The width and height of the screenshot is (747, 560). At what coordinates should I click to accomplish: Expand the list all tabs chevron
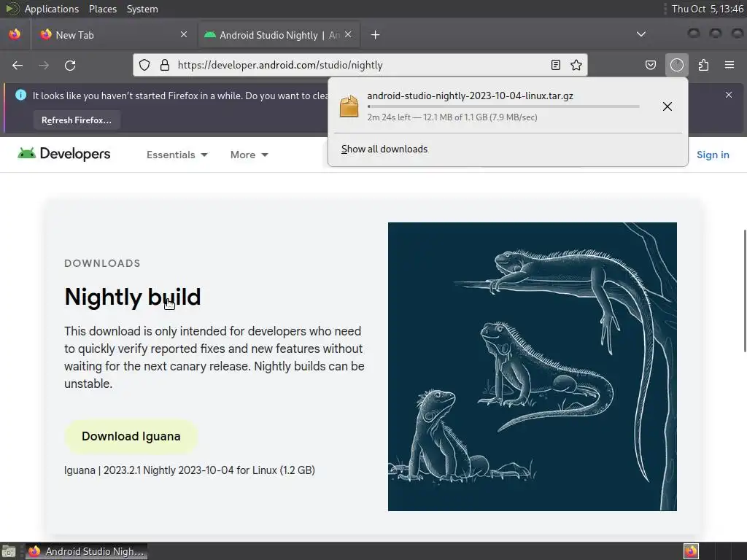pos(641,34)
